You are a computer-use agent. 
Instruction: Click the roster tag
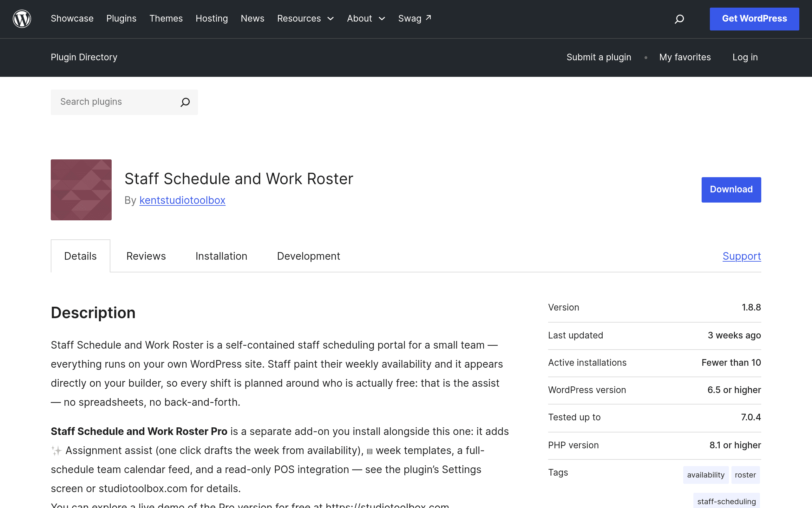point(745,475)
